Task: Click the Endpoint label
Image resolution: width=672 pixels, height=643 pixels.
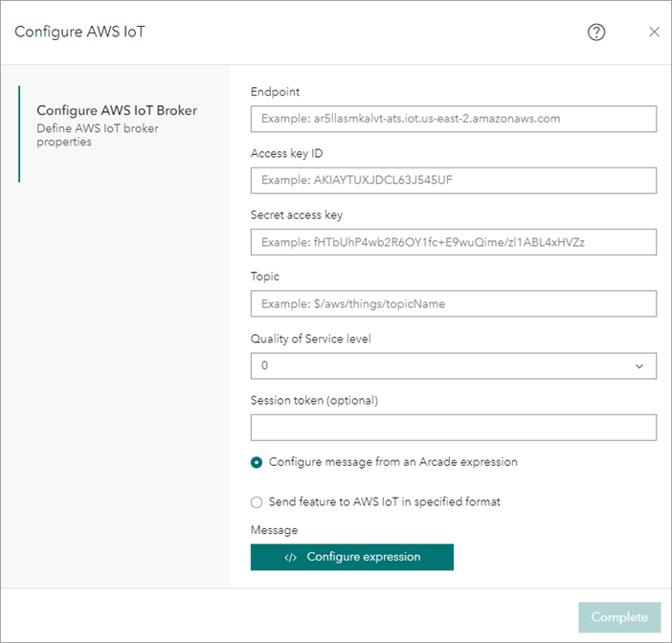Action: pos(275,92)
